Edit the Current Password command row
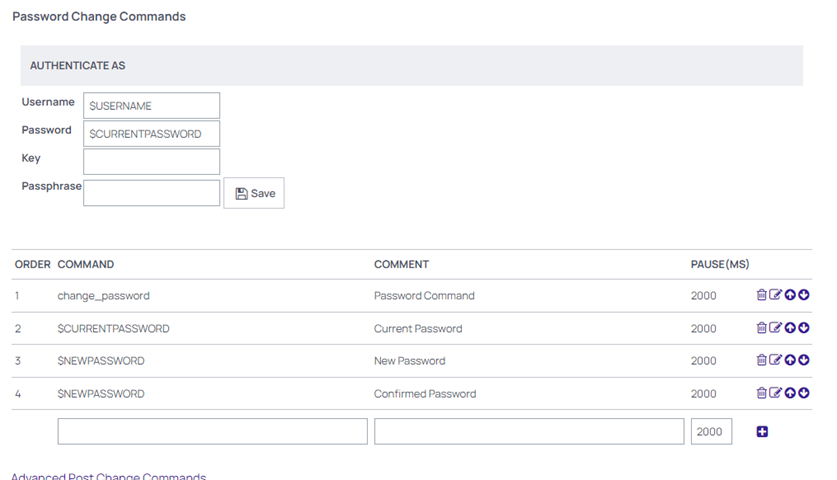 pos(776,328)
